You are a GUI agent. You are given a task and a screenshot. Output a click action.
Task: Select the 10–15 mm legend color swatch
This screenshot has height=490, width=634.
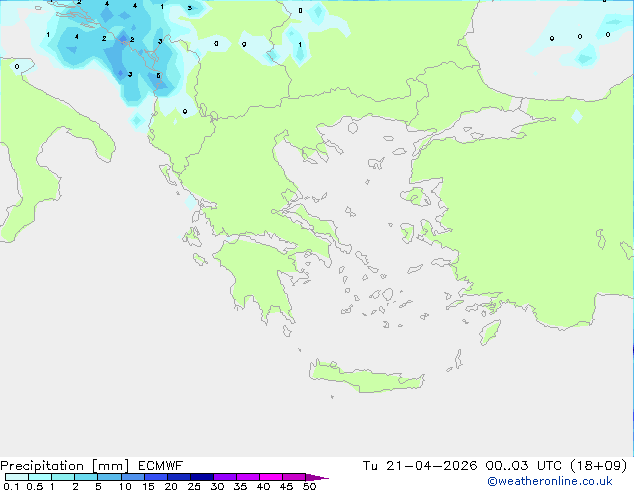pos(132,477)
